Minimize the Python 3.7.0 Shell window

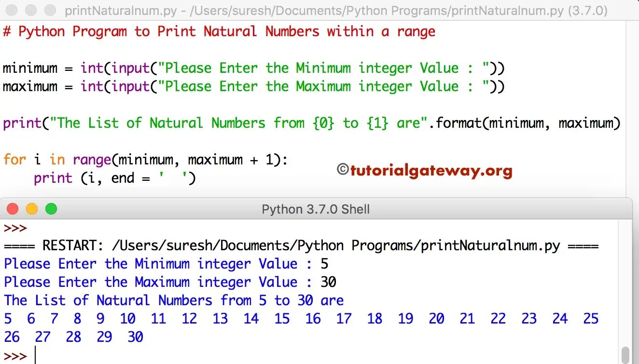(x=32, y=209)
